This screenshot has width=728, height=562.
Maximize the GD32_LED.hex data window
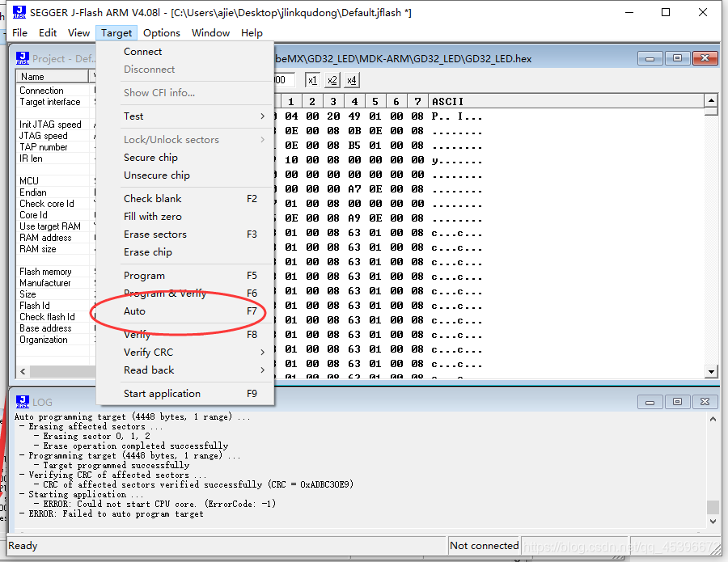(677, 58)
